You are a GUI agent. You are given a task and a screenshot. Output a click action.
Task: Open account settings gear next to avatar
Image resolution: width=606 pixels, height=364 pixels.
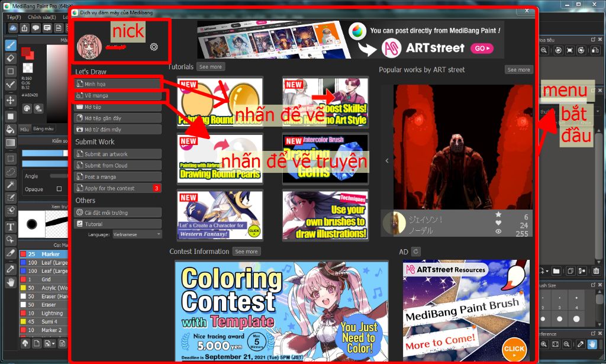[154, 47]
